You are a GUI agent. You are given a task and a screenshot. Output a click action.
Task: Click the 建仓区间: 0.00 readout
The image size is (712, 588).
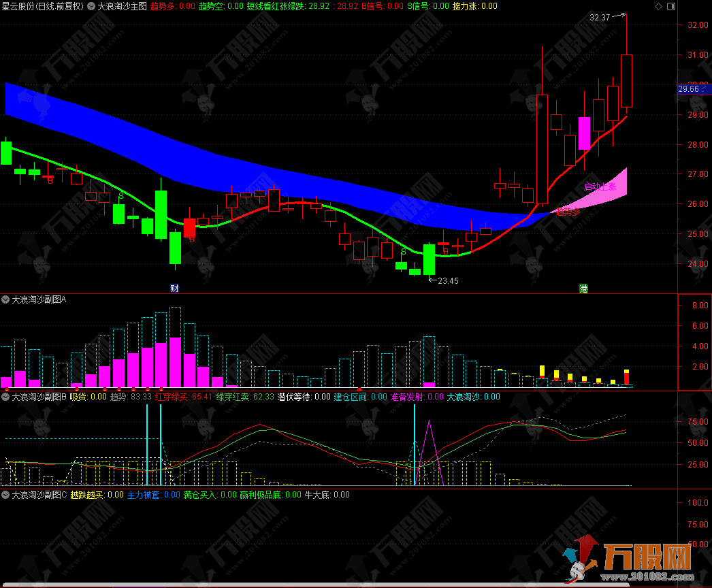tap(361, 397)
